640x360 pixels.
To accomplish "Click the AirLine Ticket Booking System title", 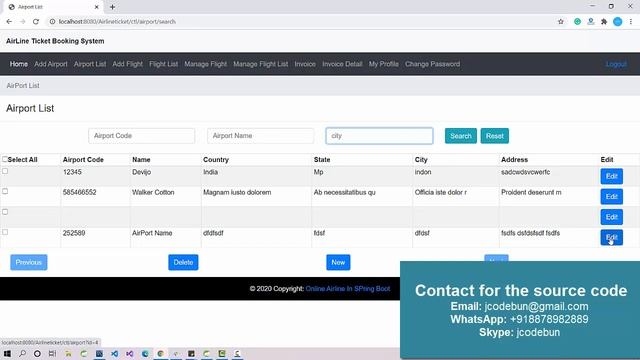I will [55, 41].
